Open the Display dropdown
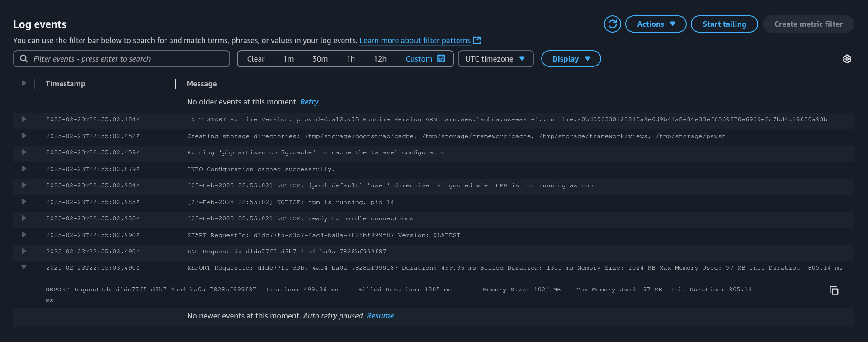The width and height of the screenshot is (868, 342). coord(571,59)
